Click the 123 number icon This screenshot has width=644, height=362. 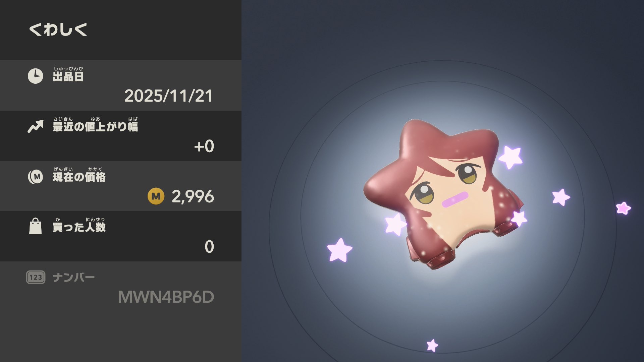tap(36, 277)
